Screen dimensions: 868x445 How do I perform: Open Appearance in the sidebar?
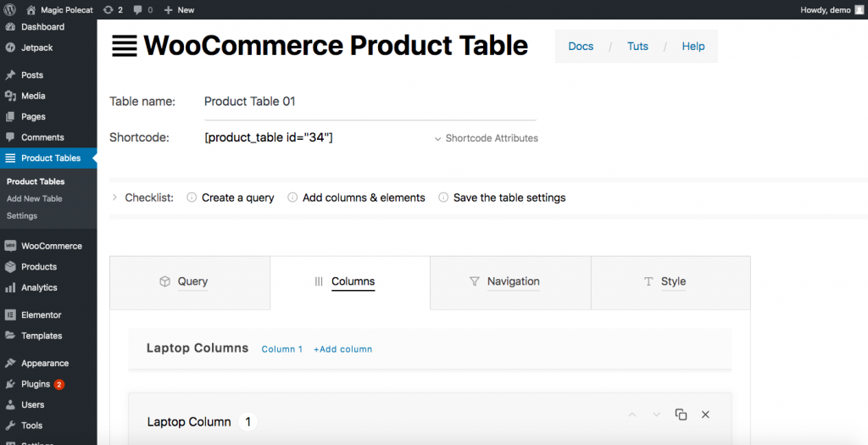pyautogui.click(x=45, y=363)
